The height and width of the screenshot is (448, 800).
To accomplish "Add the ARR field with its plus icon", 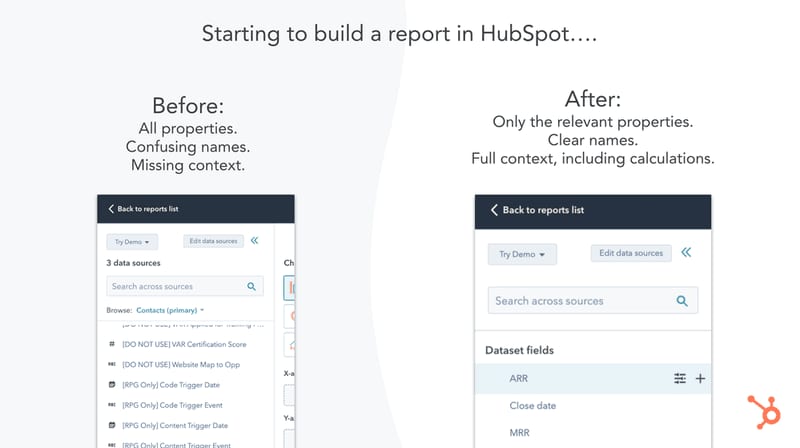I will coord(701,378).
